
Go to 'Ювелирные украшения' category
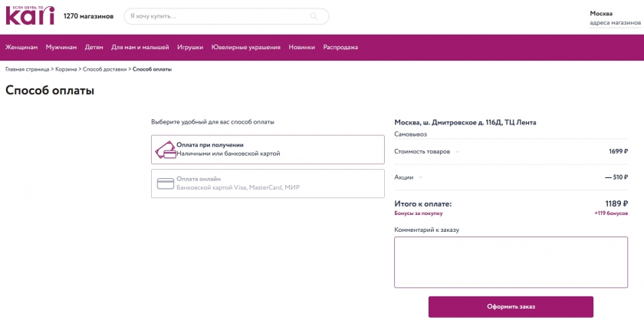click(x=246, y=48)
